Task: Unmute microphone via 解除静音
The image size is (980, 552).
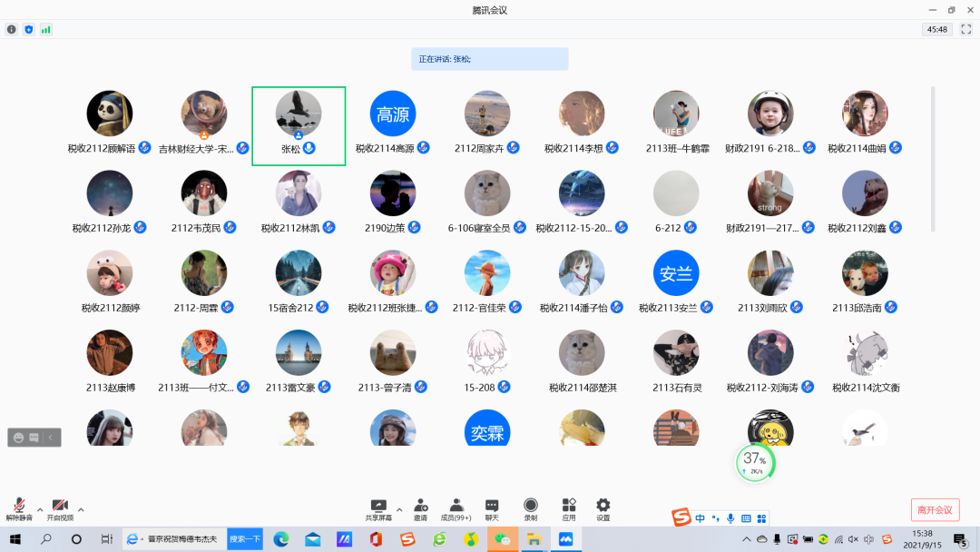Action: [19, 508]
